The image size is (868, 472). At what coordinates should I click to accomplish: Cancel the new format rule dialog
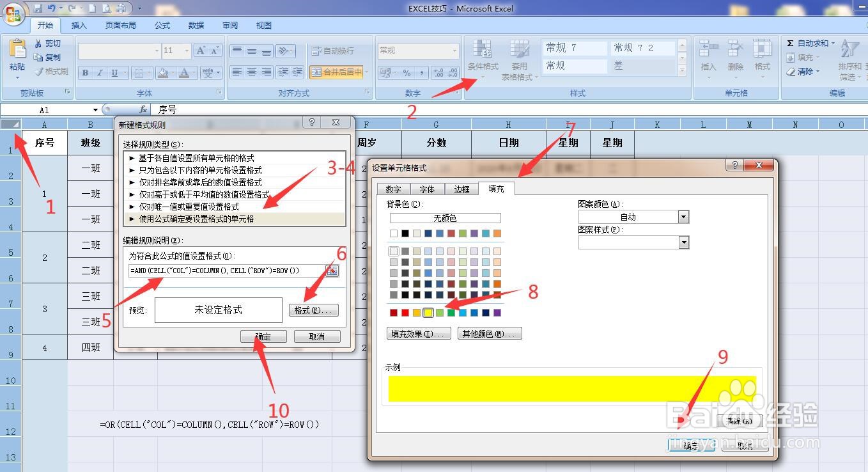[x=316, y=336]
